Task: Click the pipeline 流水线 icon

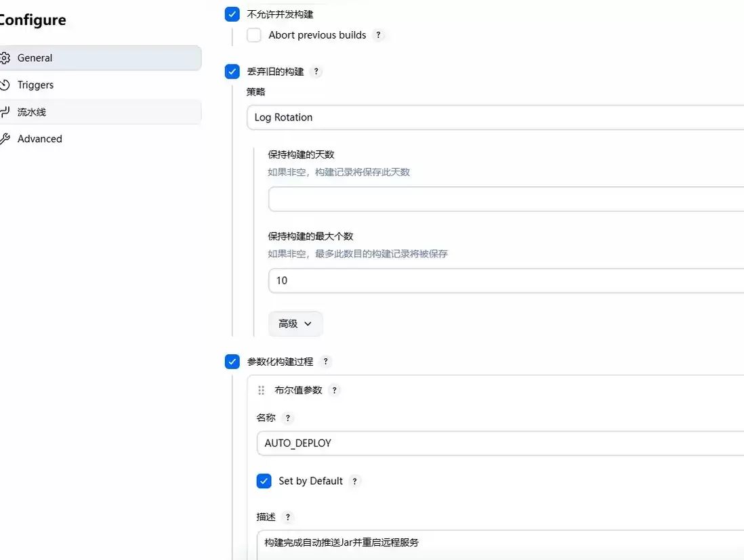Action: pos(5,112)
